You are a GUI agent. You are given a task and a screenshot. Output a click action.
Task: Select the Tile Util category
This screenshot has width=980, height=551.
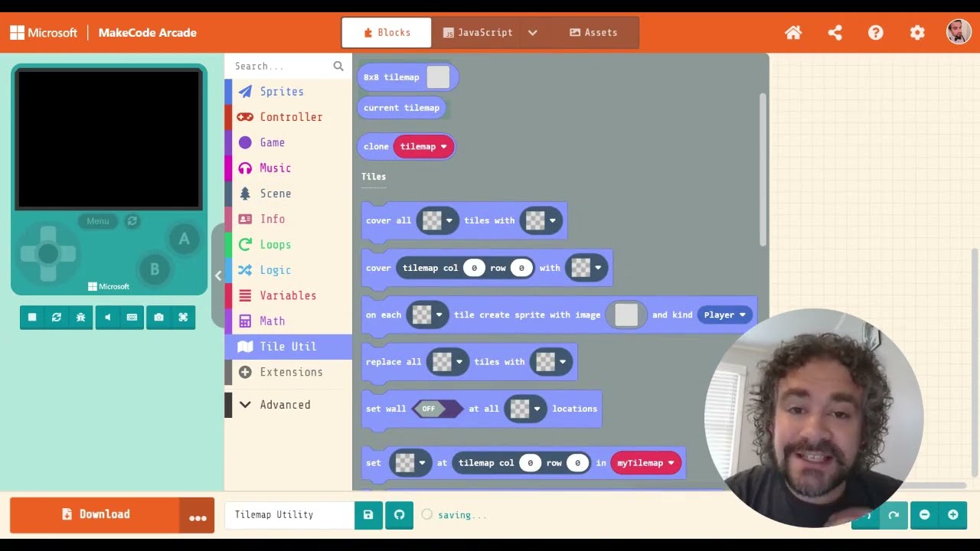[288, 347]
